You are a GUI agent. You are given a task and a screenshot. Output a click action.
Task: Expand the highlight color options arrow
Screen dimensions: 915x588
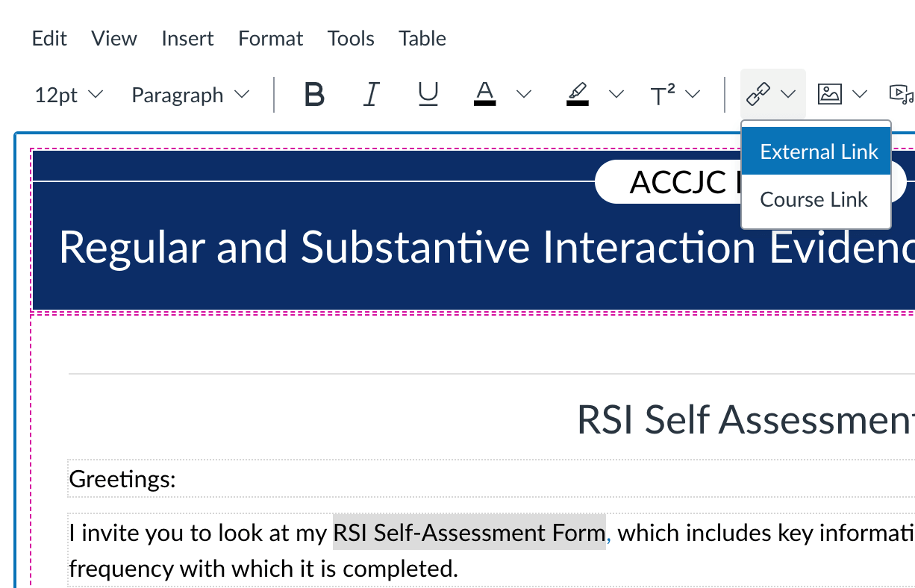616,95
